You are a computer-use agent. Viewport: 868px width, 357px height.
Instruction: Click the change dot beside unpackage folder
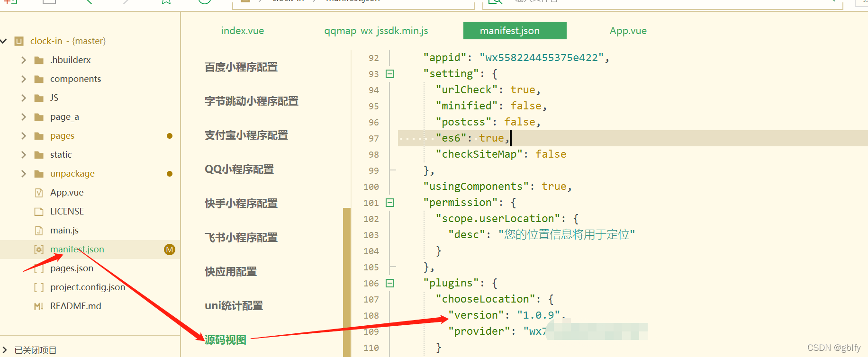(170, 174)
